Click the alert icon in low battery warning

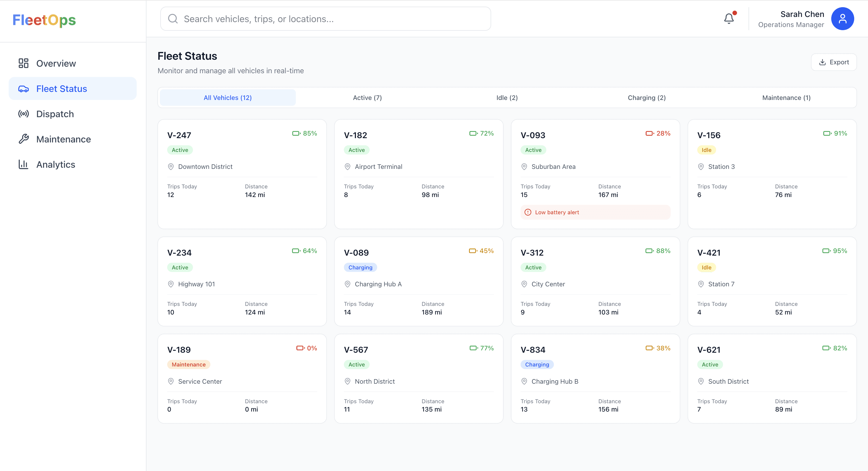click(528, 212)
